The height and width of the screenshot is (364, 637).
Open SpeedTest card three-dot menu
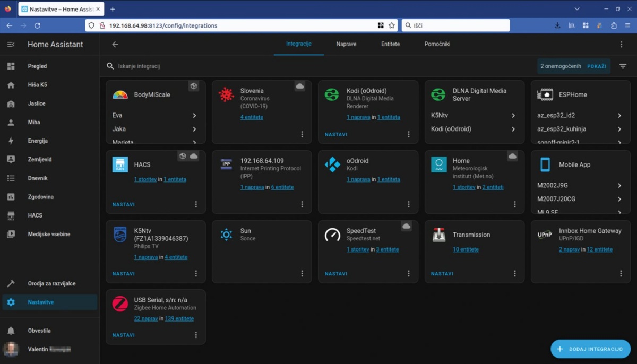[x=408, y=274]
